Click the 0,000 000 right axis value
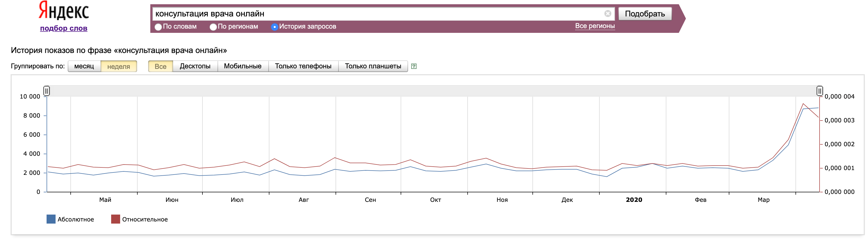Viewport: 868px width, 240px height. 839,192
